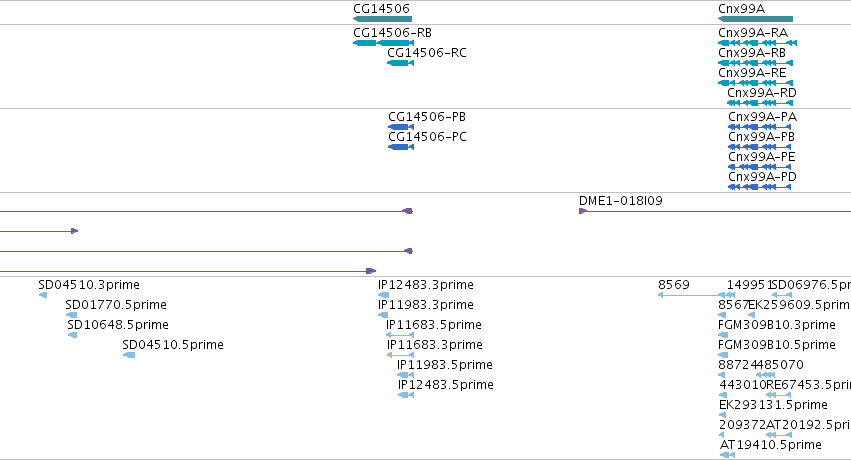851x460 pixels.
Task: Click the SD04510.5prime EST arrow
Action: [129, 355]
